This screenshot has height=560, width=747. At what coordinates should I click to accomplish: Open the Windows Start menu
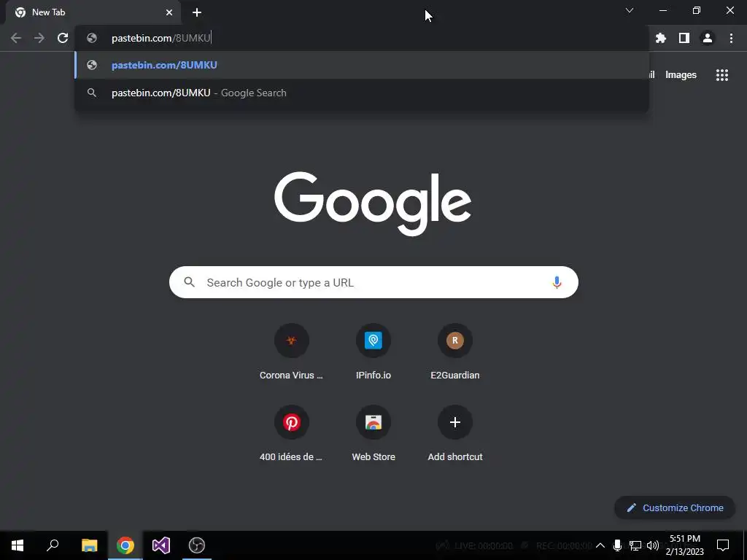pos(18,545)
